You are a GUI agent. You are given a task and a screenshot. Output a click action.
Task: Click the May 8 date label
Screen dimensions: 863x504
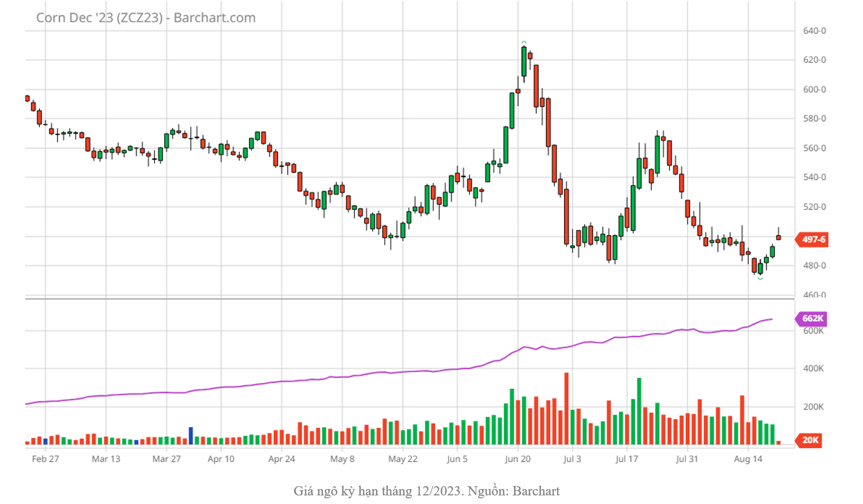[x=343, y=459]
